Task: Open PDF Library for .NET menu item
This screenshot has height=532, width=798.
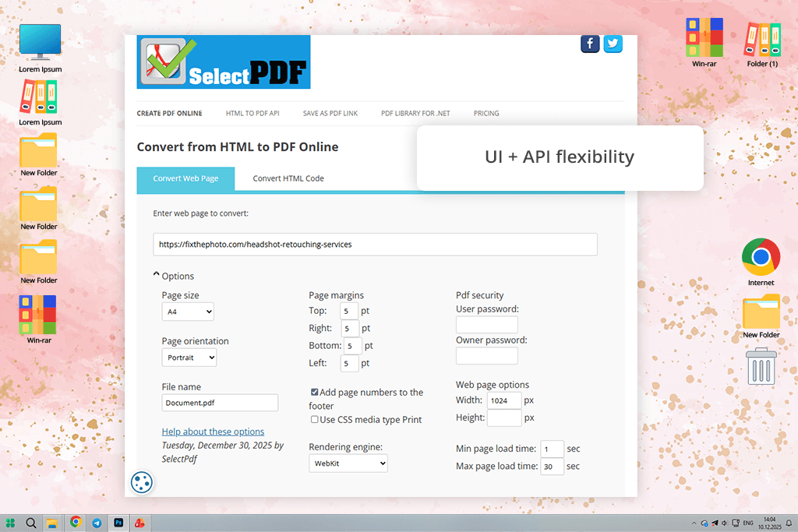Action: tap(415, 114)
